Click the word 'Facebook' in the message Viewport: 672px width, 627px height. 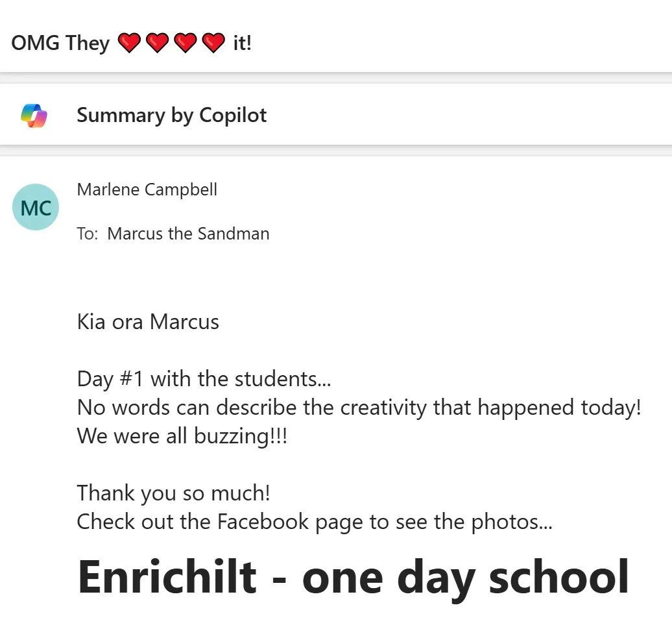(x=263, y=521)
